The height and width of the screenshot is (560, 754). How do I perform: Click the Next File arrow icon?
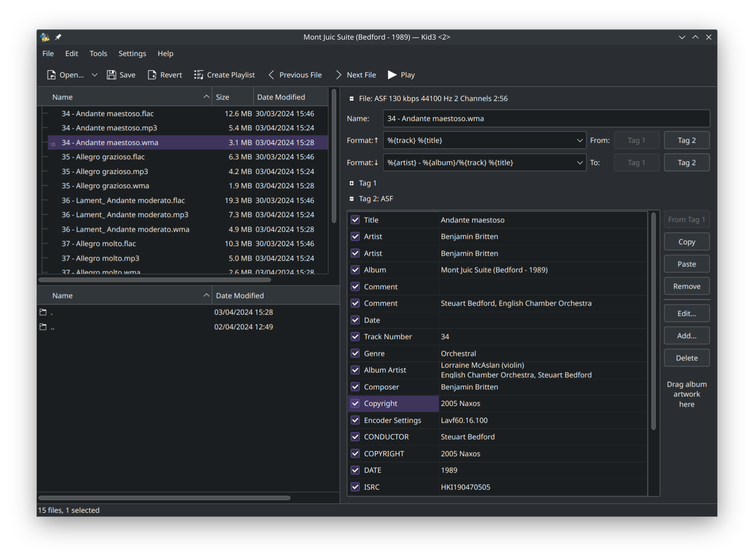coord(338,75)
